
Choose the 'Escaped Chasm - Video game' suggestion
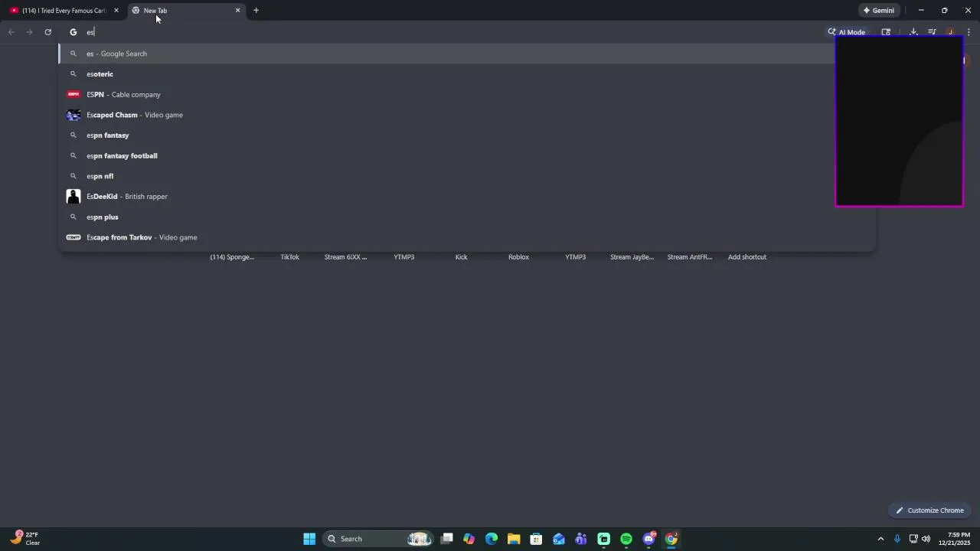[467, 115]
